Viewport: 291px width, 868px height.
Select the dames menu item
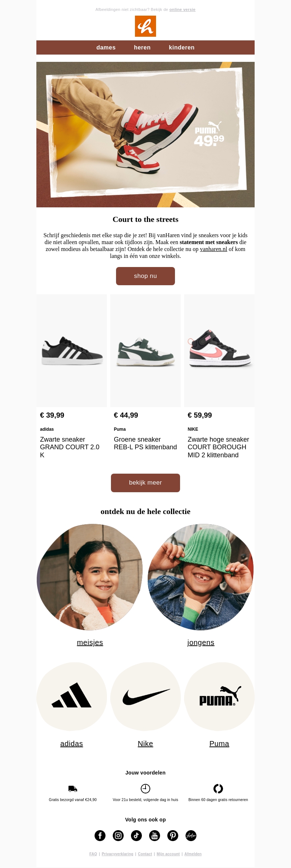click(x=106, y=48)
